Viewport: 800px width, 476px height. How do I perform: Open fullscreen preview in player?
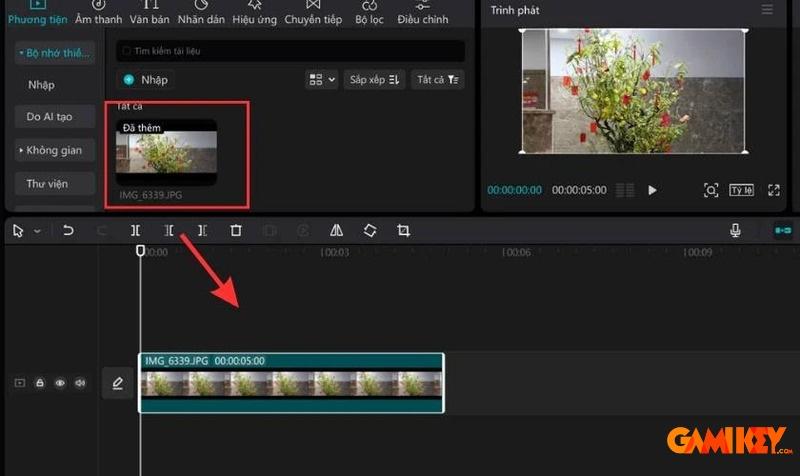coord(773,190)
